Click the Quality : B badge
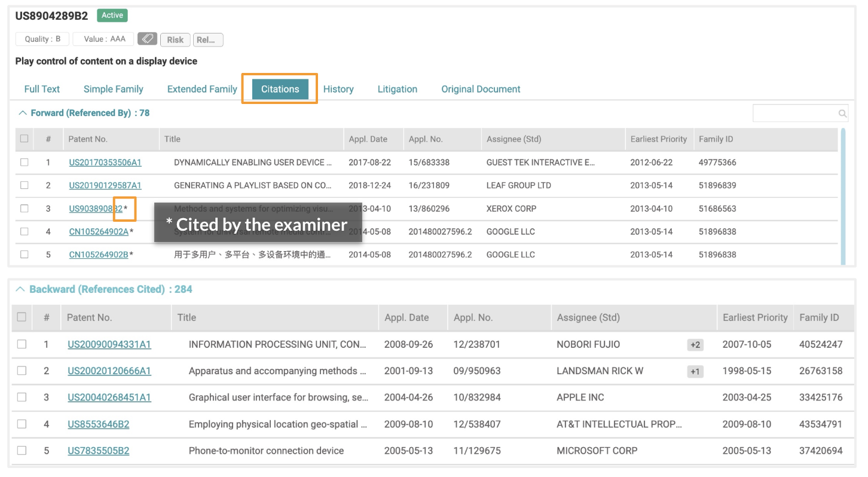 42,39
